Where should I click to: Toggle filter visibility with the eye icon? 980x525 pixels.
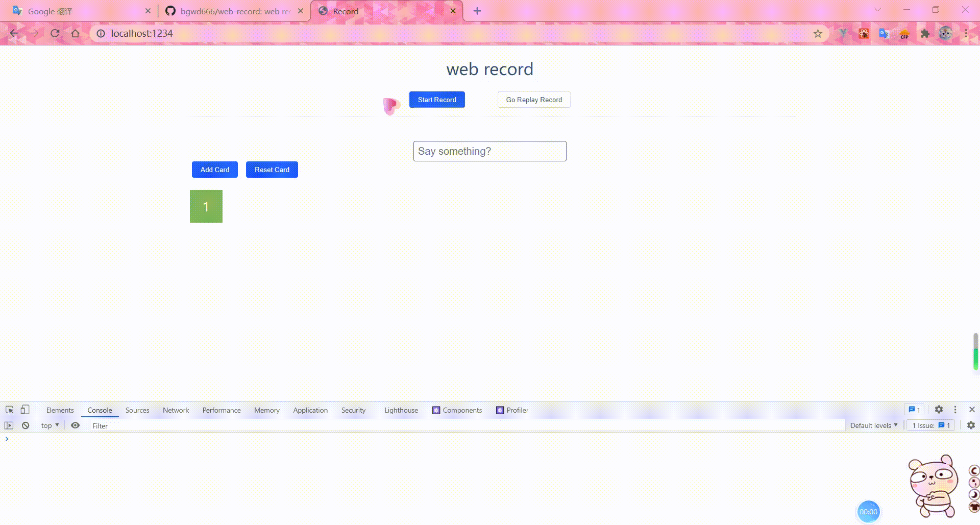[75, 425]
